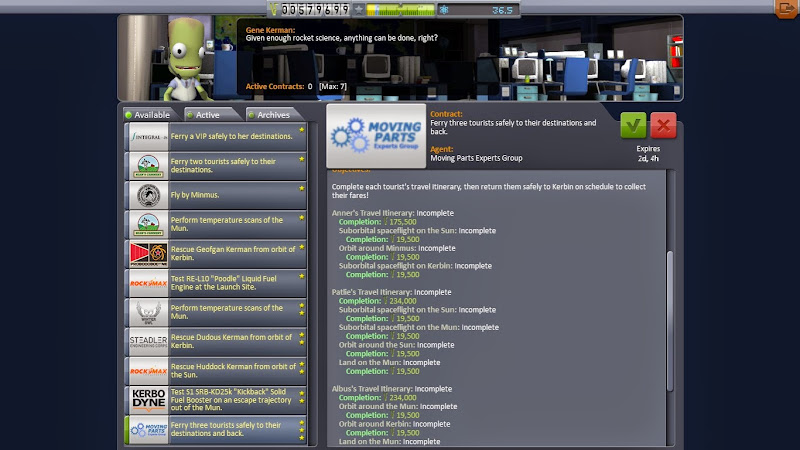Select 'Rescue Huddock Kerman' contract
Image resolution: width=800 pixels, height=450 pixels.
216,370
